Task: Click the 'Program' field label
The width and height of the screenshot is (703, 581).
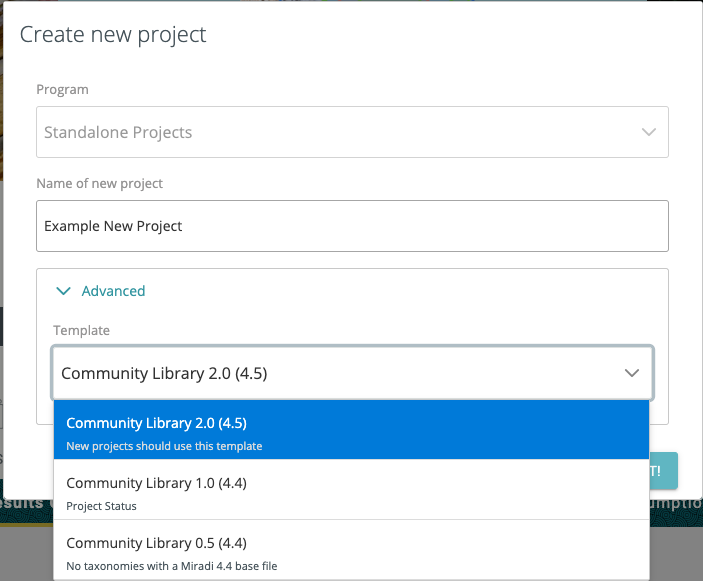Action: click(62, 89)
